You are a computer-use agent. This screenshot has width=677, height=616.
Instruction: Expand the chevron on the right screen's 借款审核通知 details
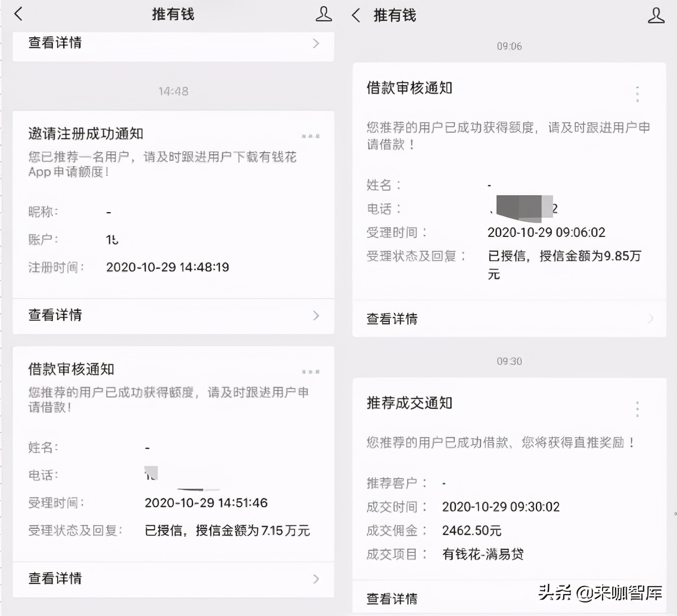(x=651, y=319)
